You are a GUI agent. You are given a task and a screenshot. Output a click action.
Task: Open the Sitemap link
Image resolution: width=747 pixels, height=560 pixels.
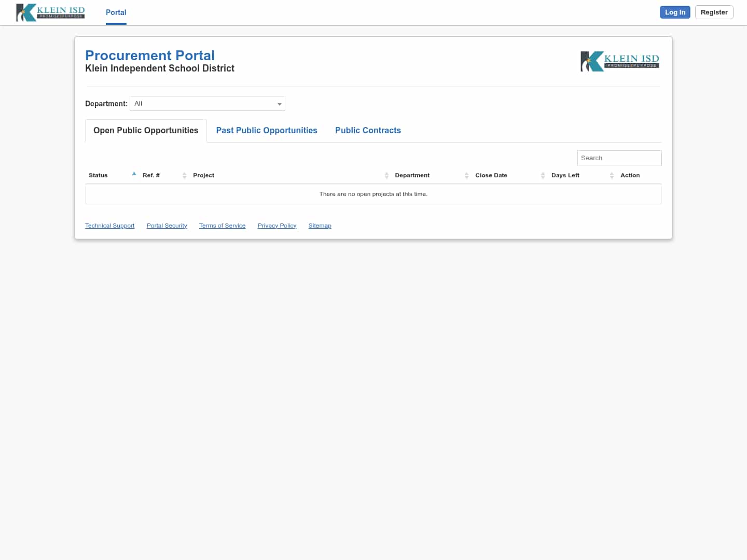click(x=320, y=226)
